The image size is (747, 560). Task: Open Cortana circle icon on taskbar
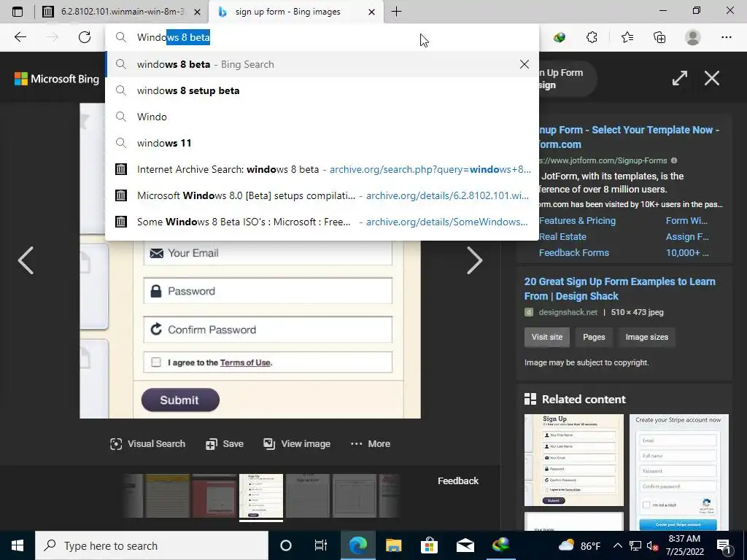pos(285,545)
